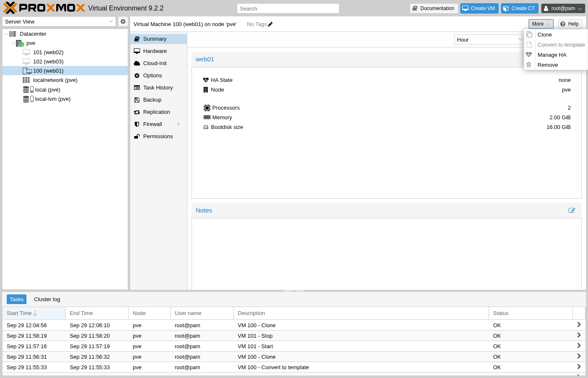
Task: Open the Permissions tab
Action: coord(158,136)
